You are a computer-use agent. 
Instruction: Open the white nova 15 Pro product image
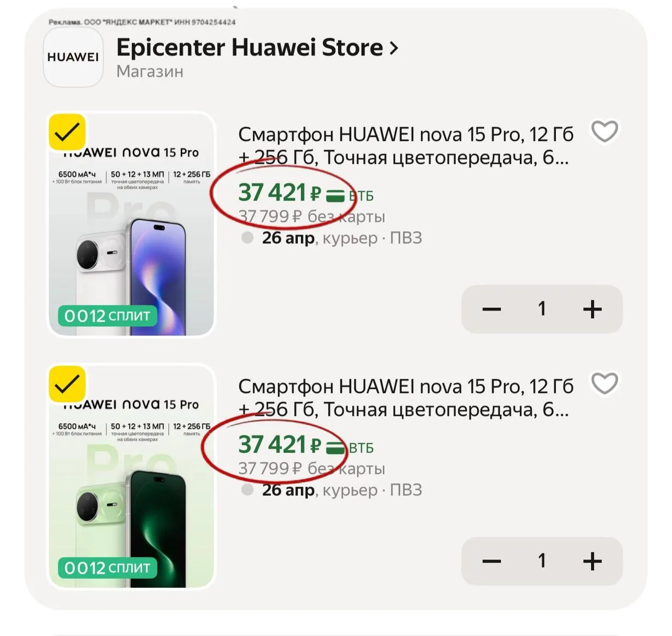pos(131,224)
